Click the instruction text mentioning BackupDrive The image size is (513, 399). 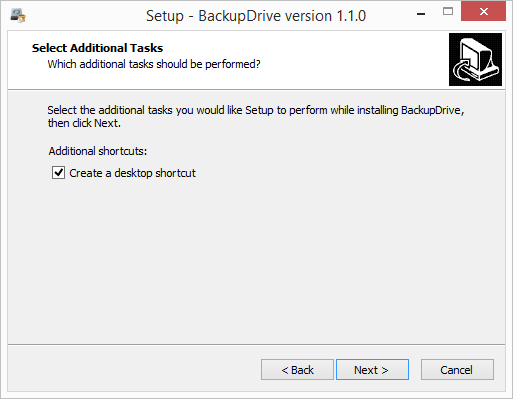256,110
